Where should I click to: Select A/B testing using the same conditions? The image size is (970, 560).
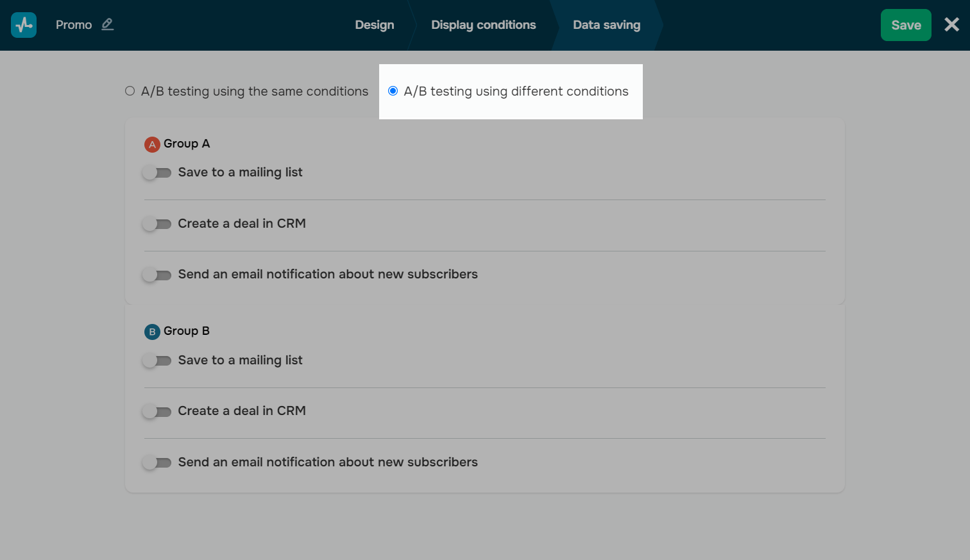(130, 91)
